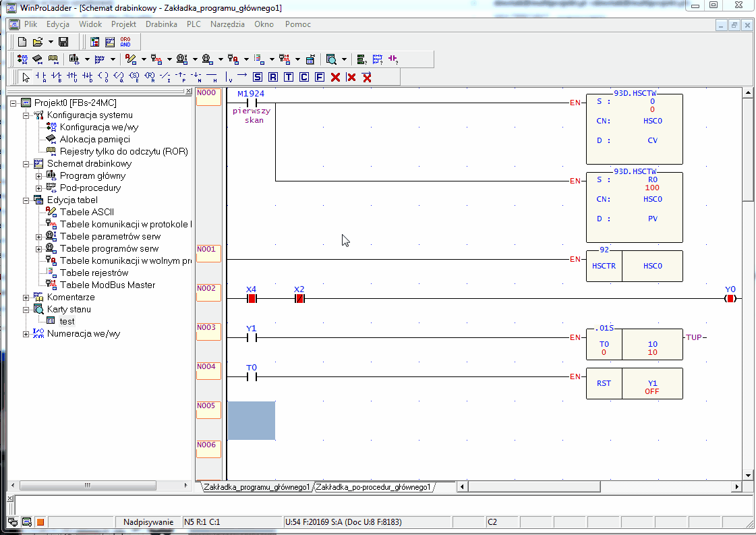Select the X4 contact in N002
The width and height of the screenshot is (756, 535).
[251, 299]
